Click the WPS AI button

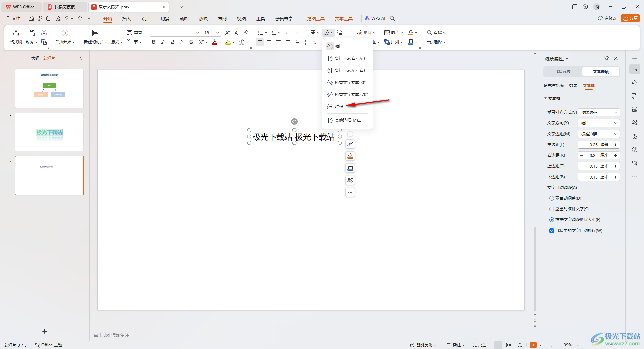coord(375,18)
